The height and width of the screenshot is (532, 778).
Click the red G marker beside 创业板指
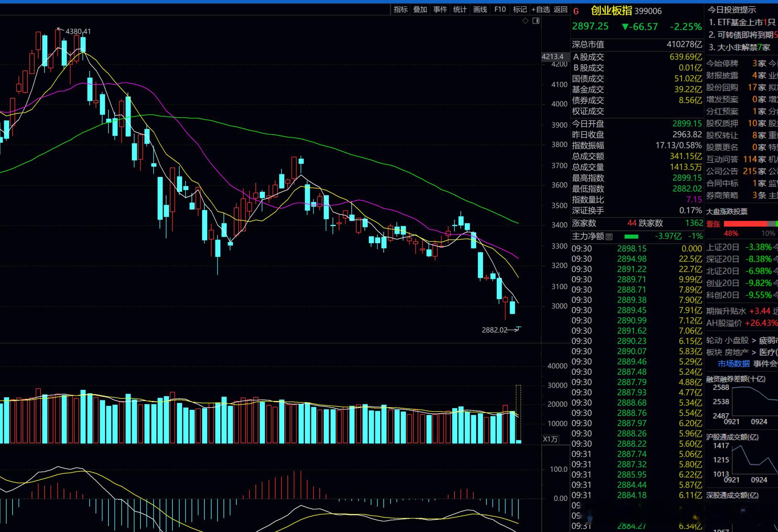pyautogui.click(x=576, y=11)
